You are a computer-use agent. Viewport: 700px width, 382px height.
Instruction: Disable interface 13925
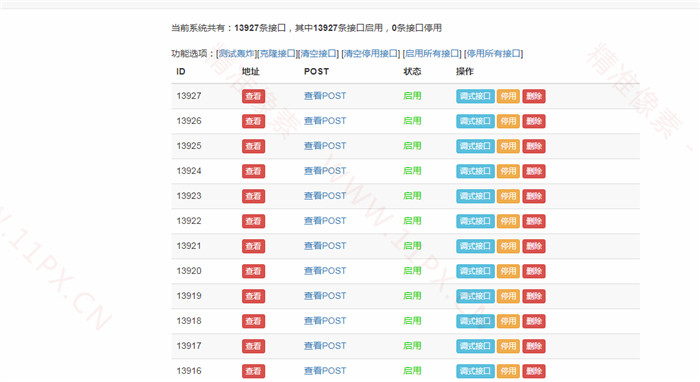pos(508,146)
